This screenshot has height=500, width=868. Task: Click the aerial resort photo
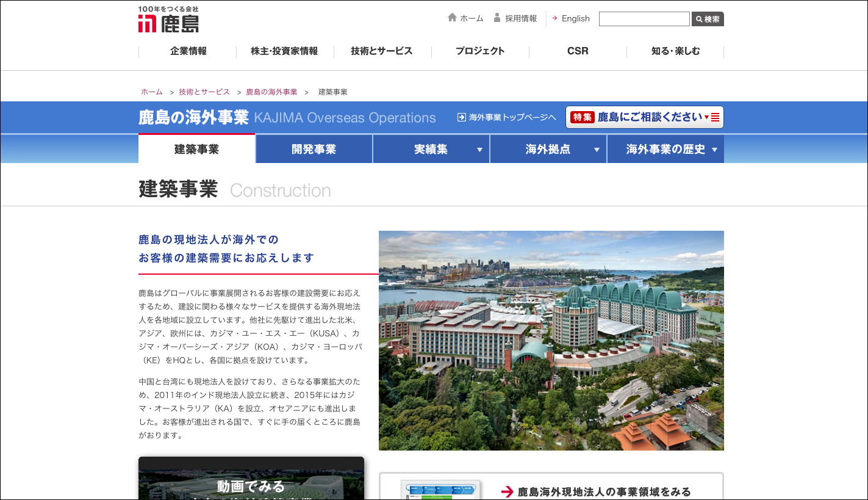pos(551,341)
